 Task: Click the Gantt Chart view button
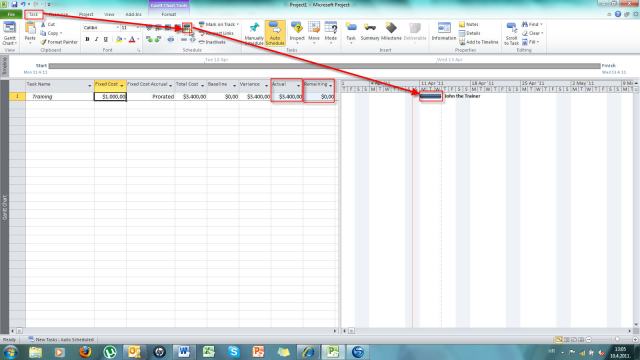coord(9,33)
